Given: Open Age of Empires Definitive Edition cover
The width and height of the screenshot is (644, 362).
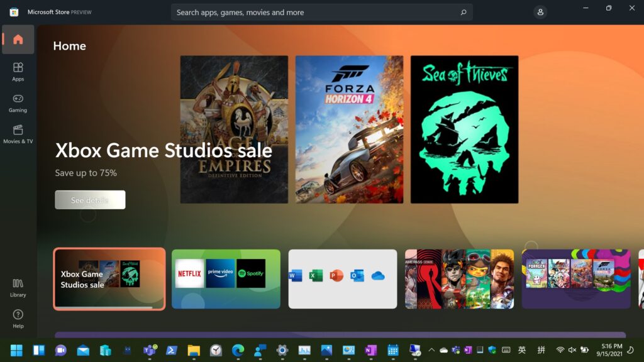Looking at the screenshot, I should coord(234,129).
